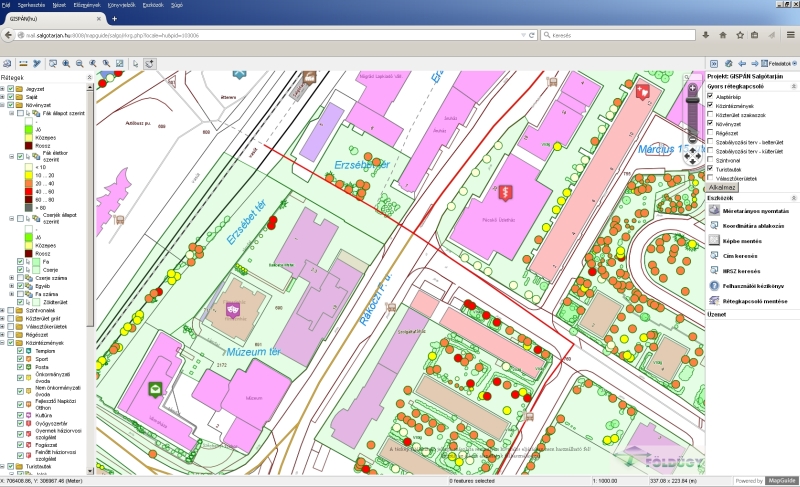The image size is (800, 487).
Task: Click the arrow select pointer tool
Action: coord(135,62)
